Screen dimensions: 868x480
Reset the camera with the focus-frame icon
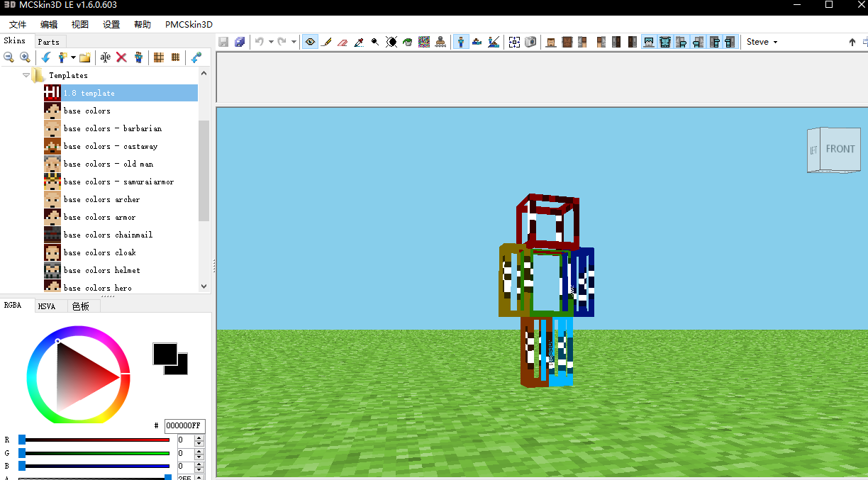515,42
